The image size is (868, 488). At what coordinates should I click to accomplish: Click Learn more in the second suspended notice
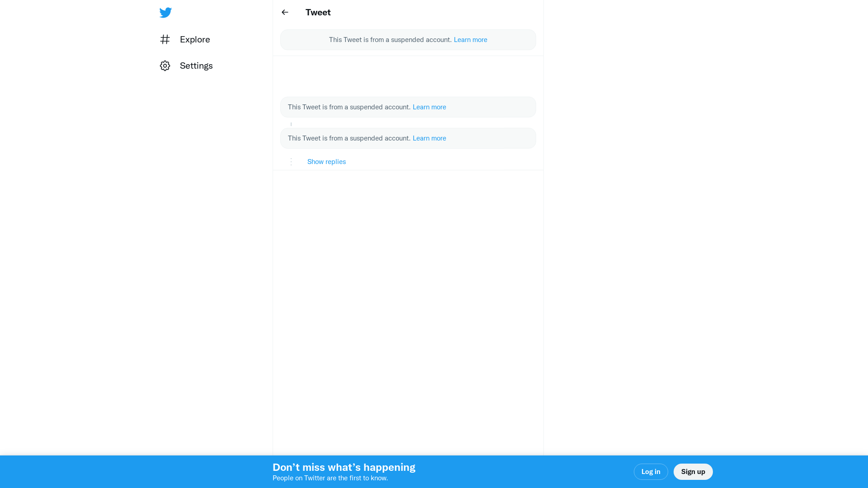coord(429,107)
